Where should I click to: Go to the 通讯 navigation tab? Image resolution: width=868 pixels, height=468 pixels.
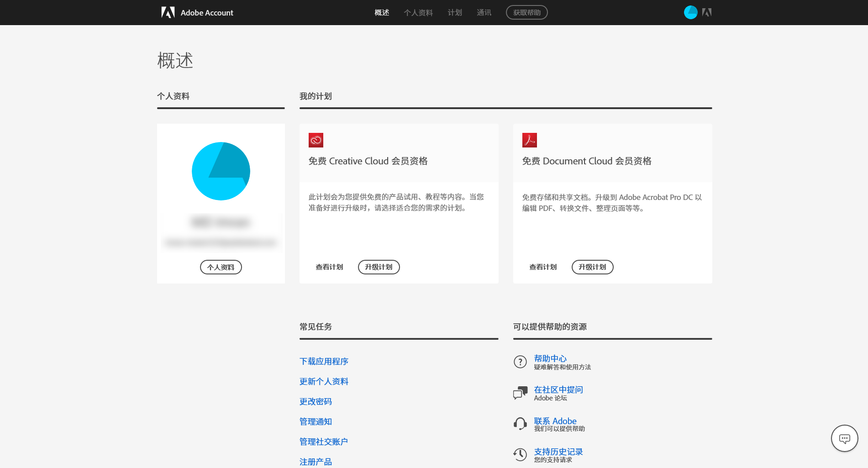pyautogui.click(x=484, y=12)
